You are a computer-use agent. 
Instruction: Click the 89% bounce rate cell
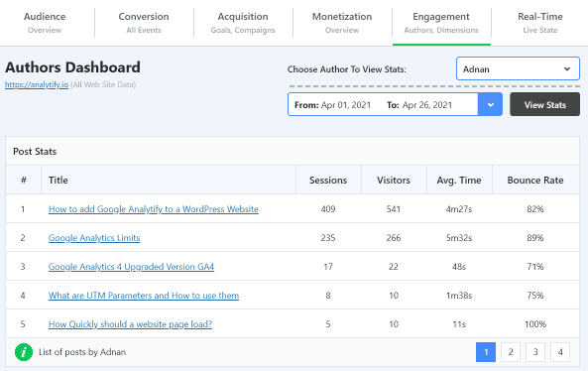535,238
